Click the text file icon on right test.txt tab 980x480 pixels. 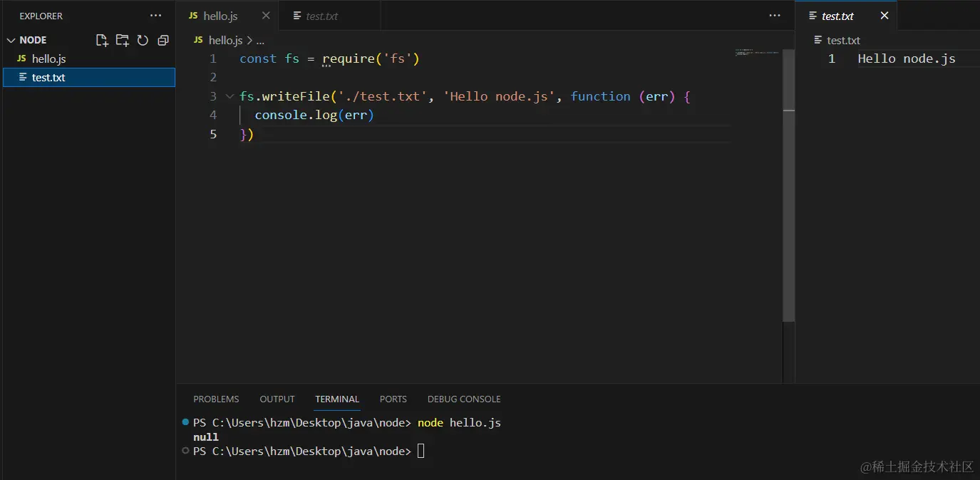pyautogui.click(x=813, y=16)
